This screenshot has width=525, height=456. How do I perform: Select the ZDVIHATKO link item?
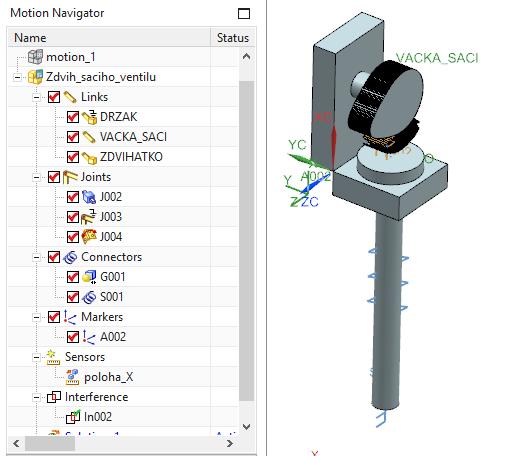[131, 157]
